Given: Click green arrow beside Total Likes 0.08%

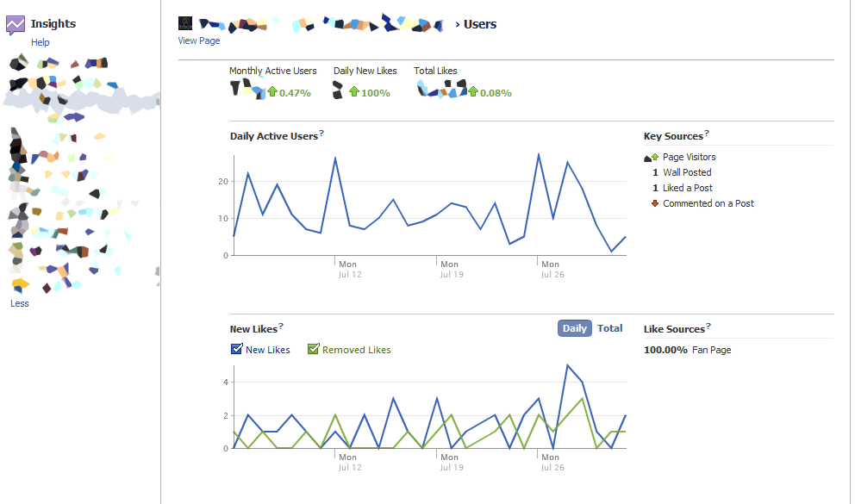Looking at the screenshot, I should coord(472,91).
